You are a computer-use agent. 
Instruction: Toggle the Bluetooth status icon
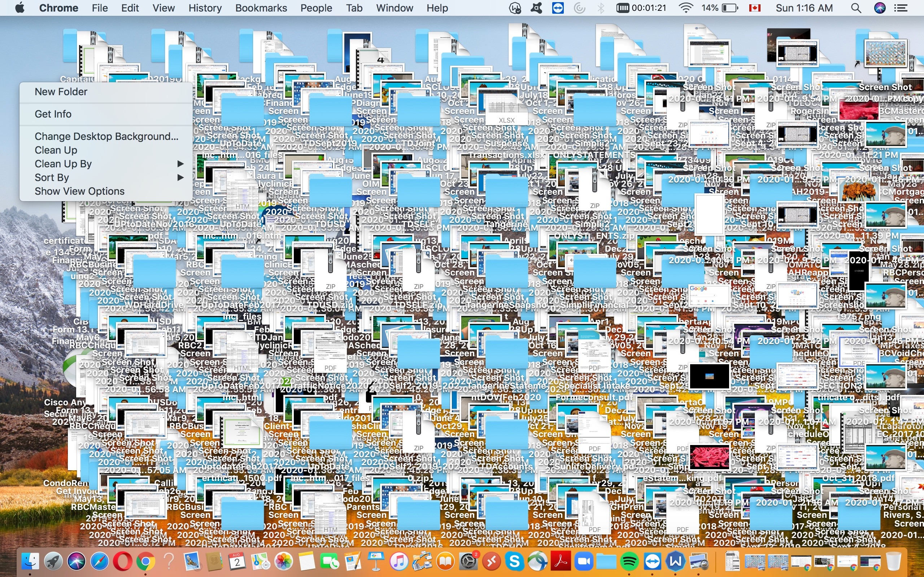coord(601,8)
